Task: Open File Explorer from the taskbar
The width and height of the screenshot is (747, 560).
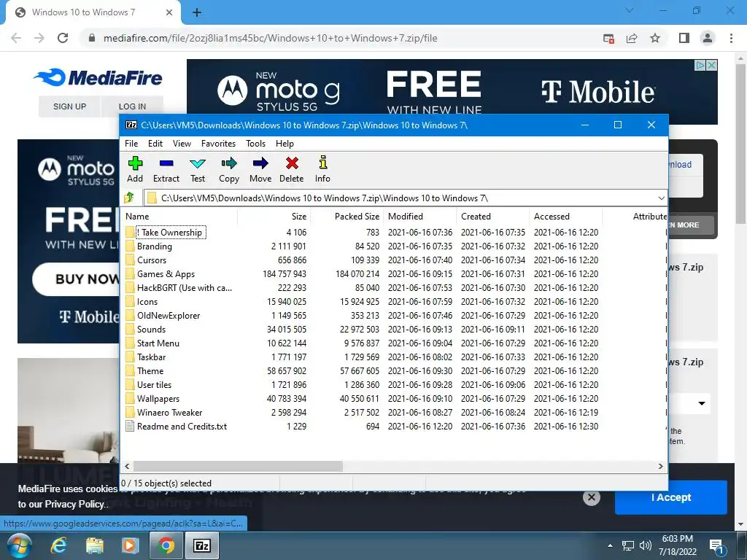Action: [94, 545]
